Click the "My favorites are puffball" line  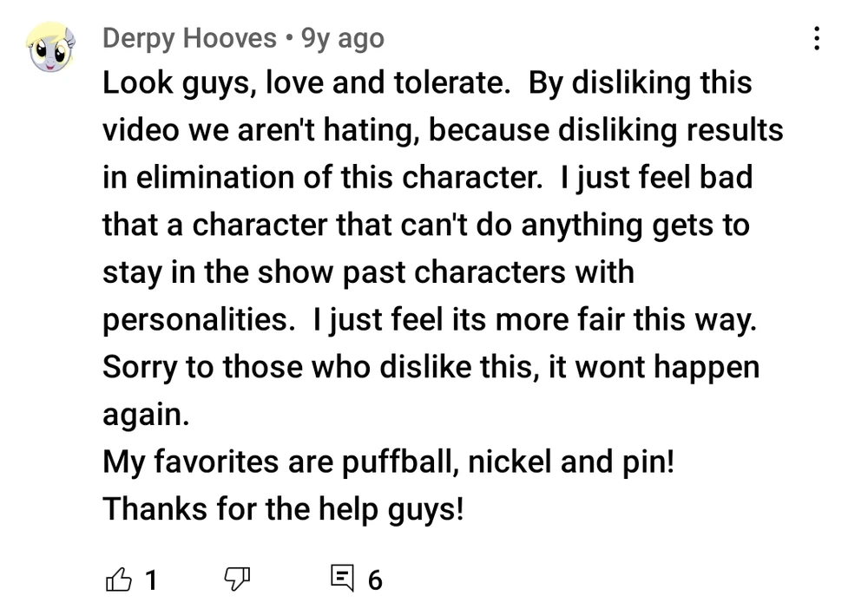coord(388,461)
